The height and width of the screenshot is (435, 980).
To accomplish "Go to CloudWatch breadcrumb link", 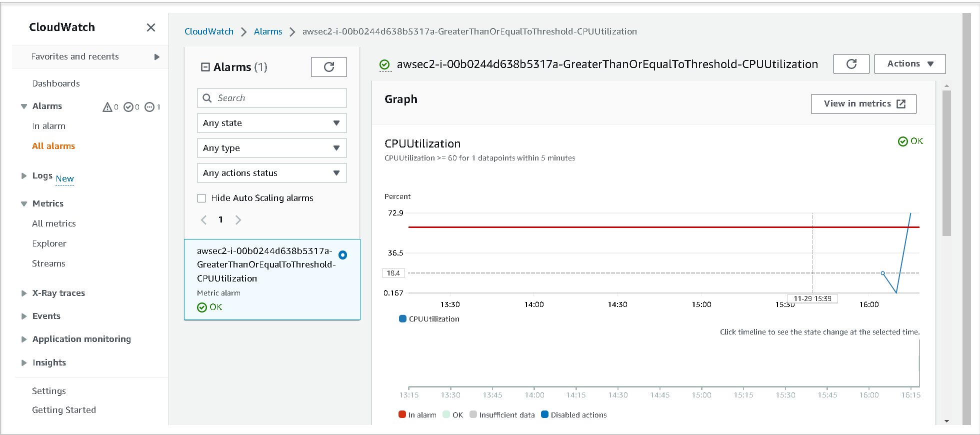I will point(209,31).
